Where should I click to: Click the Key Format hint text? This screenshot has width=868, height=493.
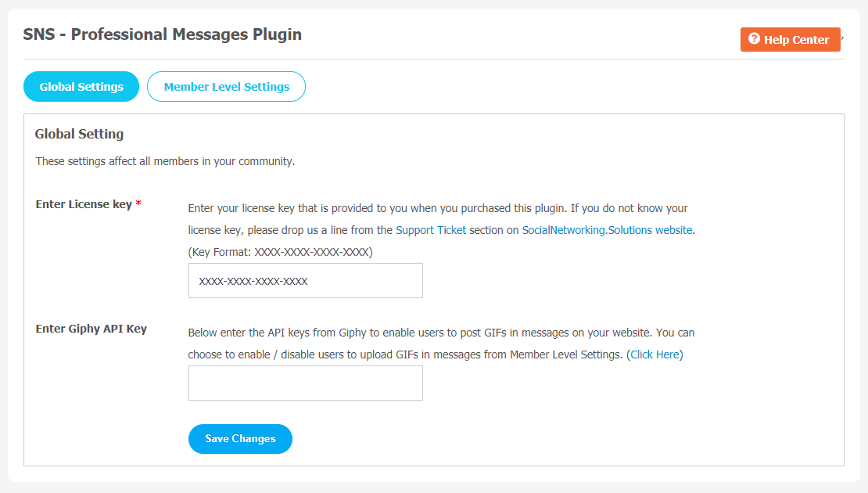[280, 252]
